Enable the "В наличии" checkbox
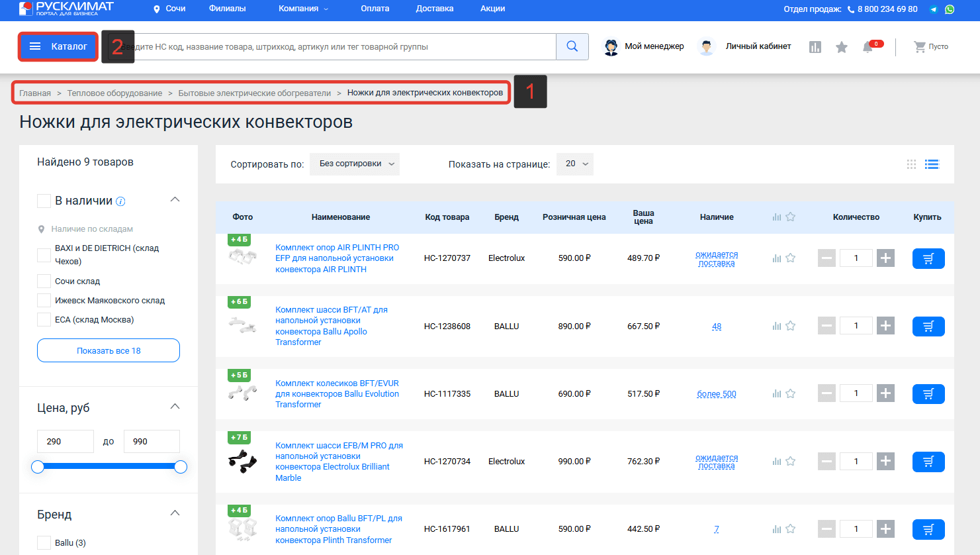Image resolution: width=980 pixels, height=555 pixels. point(44,201)
